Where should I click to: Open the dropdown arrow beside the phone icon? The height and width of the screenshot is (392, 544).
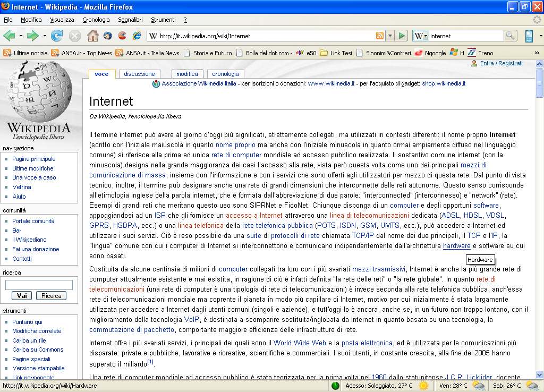[540, 36]
